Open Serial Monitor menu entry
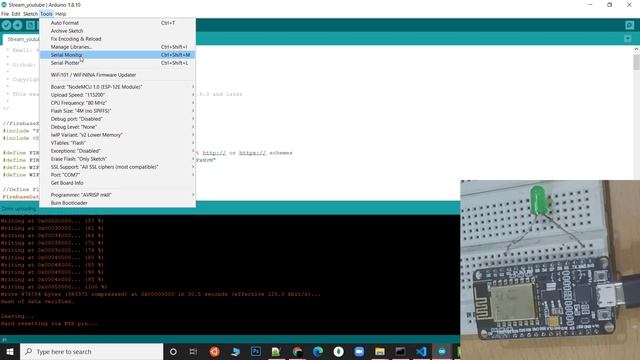This screenshot has height=360, width=640. [x=118, y=55]
